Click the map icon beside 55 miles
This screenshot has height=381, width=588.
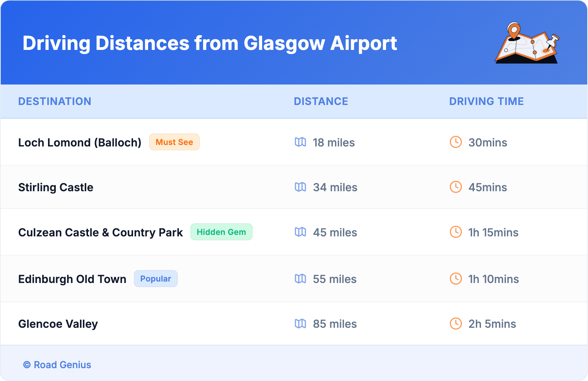point(300,279)
